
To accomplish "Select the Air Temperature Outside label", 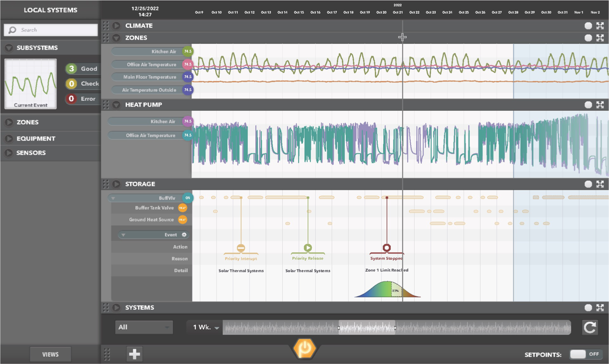I will (x=149, y=90).
